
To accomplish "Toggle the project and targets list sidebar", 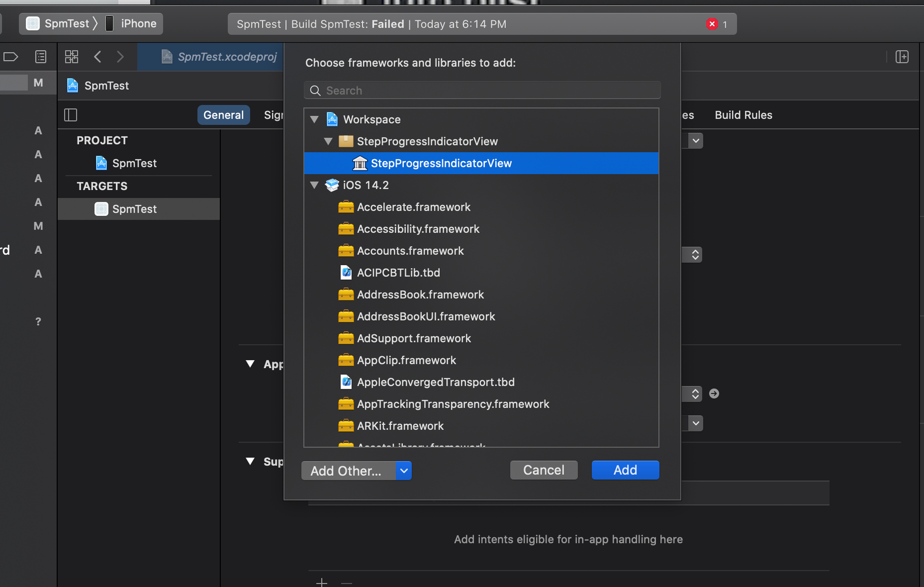I will [71, 115].
